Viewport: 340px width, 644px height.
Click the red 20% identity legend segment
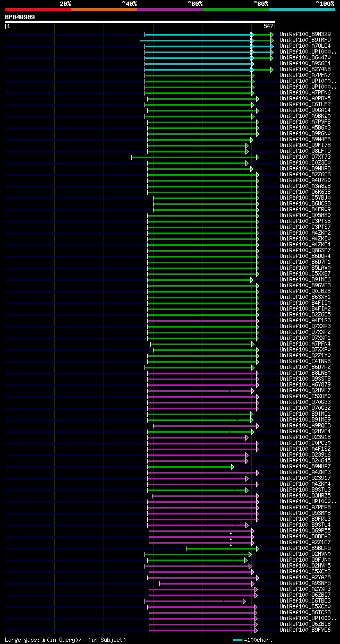click(x=38, y=9)
